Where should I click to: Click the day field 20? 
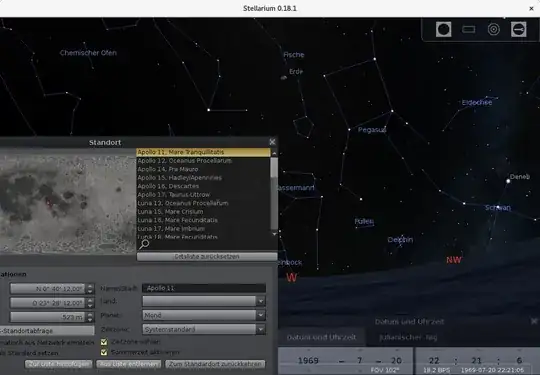click(396, 361)
